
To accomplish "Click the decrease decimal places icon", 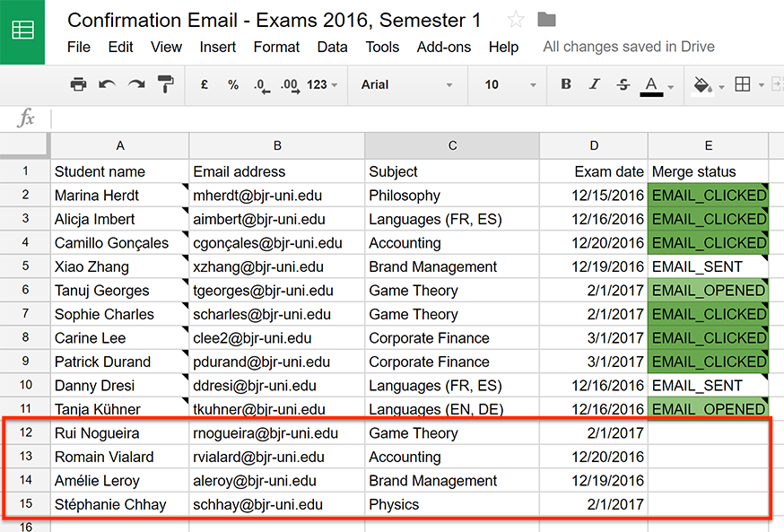I will pyautogui.click(x=262, y=85).
